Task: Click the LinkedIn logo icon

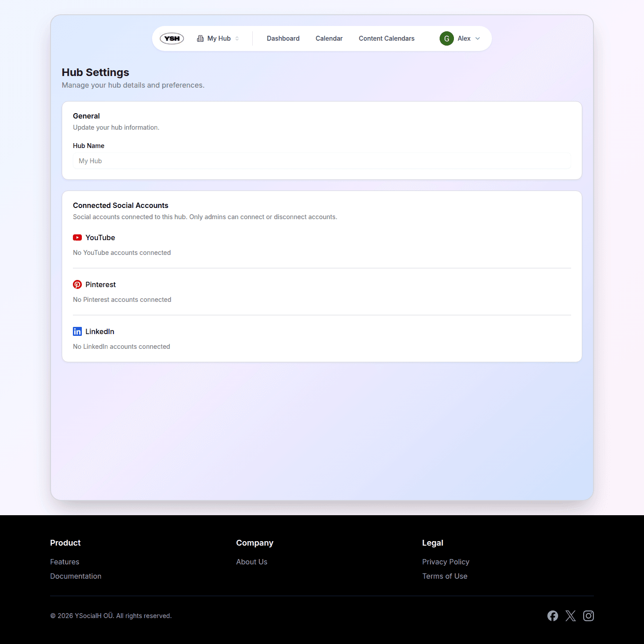Action: 77,331
